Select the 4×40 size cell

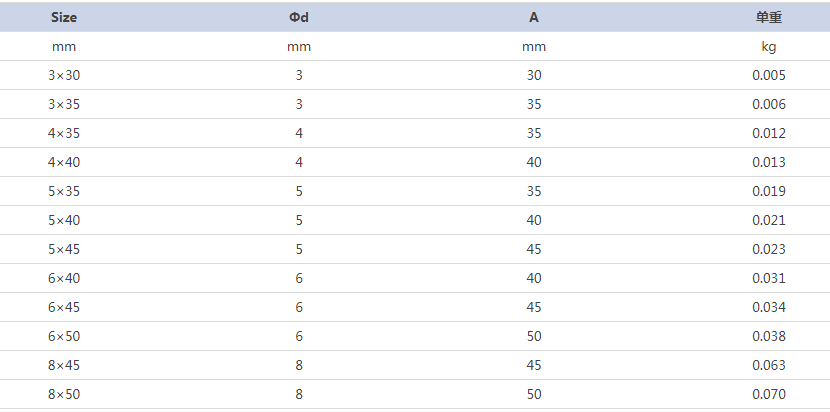[x=64, y=162]
